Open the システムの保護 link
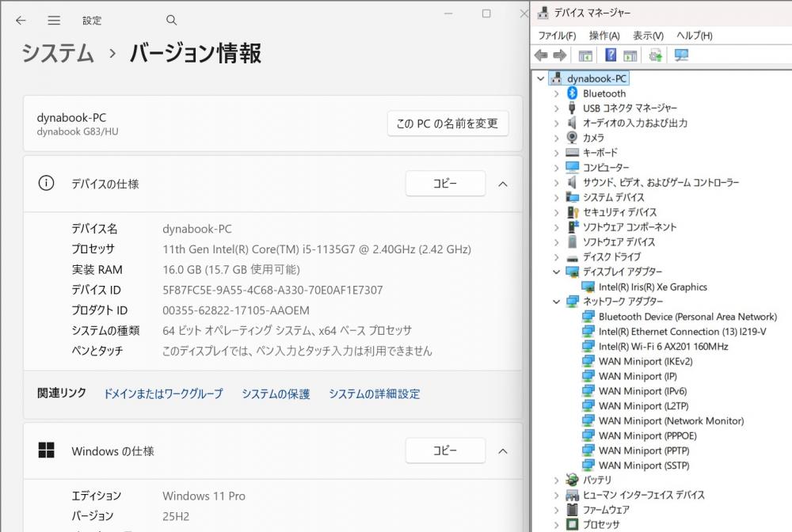792x532 pixels. tap(276, 393)
